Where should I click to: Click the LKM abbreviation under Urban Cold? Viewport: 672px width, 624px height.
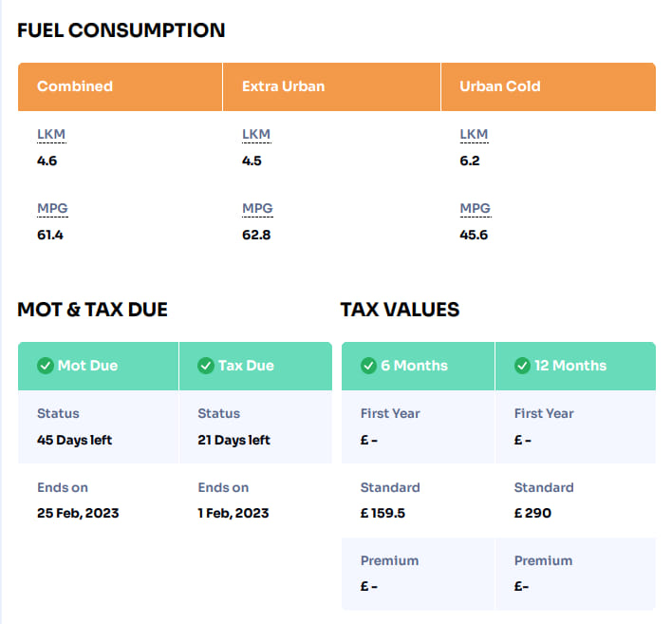(x=474, y=135)
